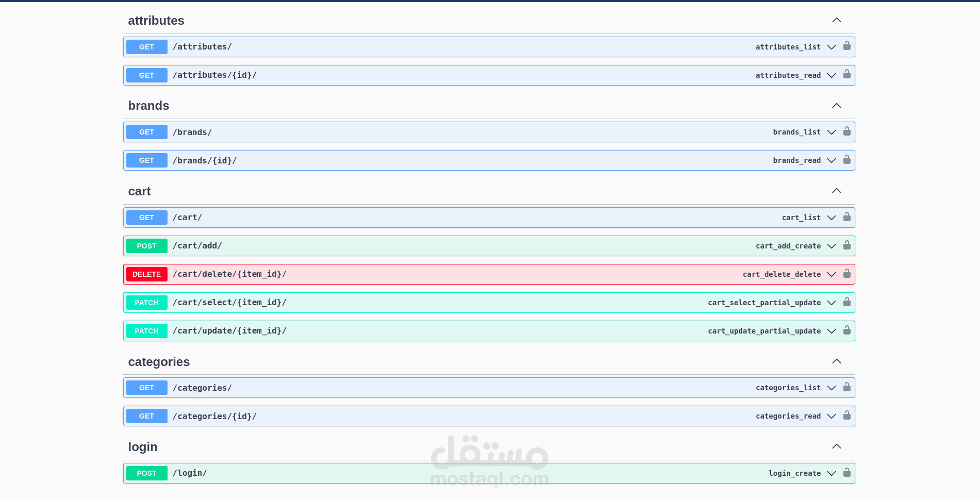Click the DELETE method button
The height and width of the screenshot is (499, 980).
coord(147,274)
